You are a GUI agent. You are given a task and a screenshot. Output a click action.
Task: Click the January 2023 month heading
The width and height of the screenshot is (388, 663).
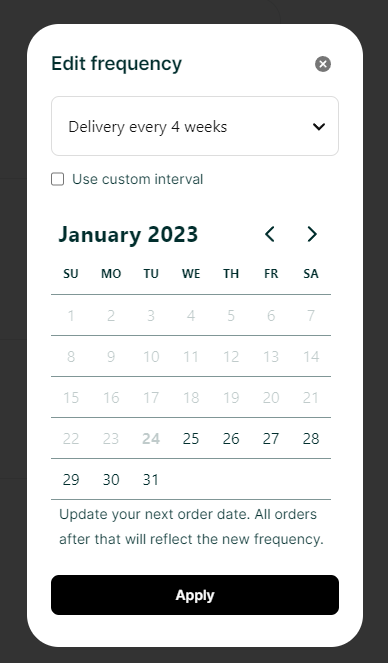click(128, 234)
